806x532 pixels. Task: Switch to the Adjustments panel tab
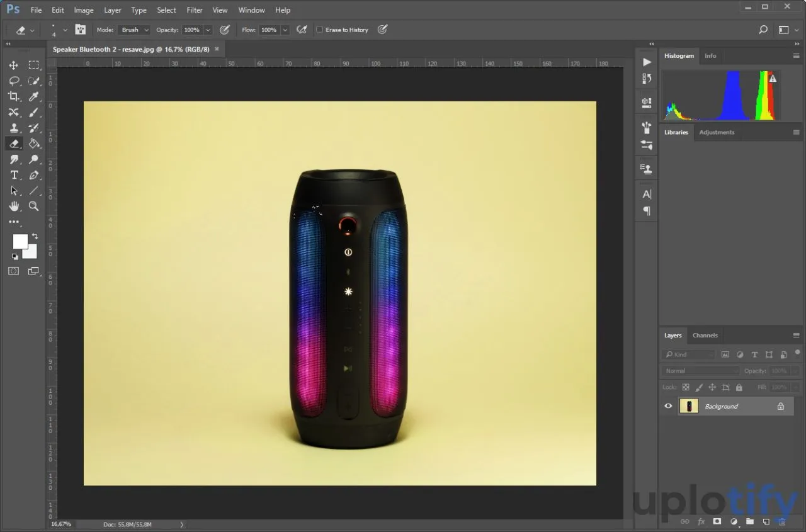point(717,132)
